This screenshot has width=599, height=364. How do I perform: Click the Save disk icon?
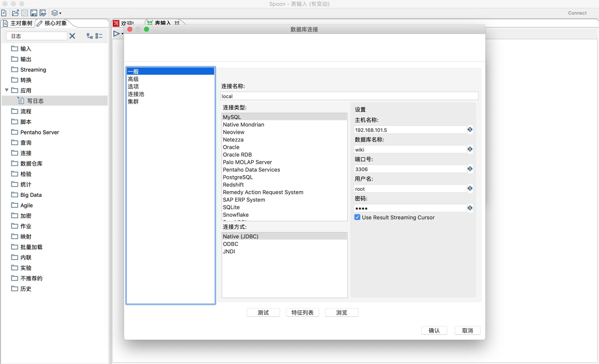click(34, 13)
